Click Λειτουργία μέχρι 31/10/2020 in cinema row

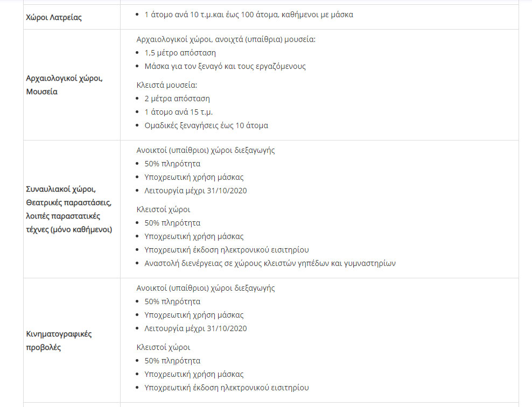pos(196,328)
